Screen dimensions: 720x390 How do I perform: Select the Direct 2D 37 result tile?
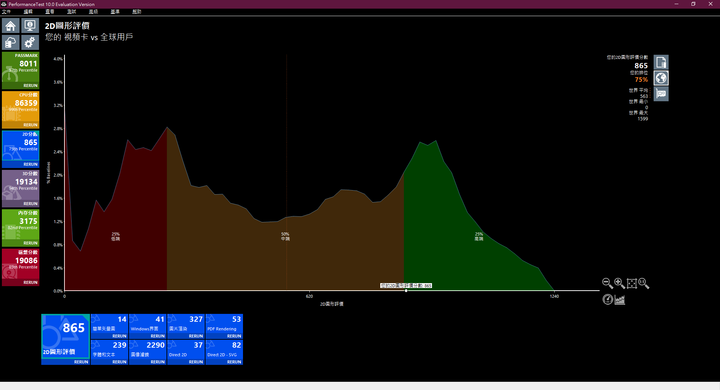186,352
